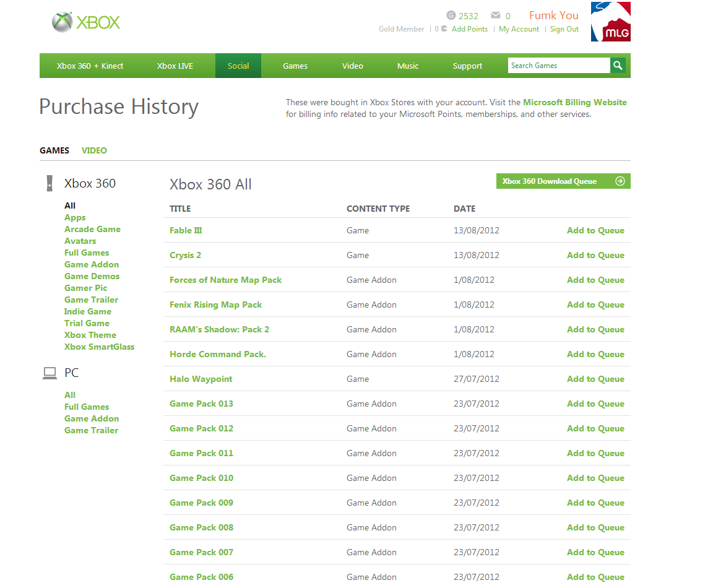The image size is (726, 588).
Task: Click the MLG gamer picture
Action: coord(611,21)
